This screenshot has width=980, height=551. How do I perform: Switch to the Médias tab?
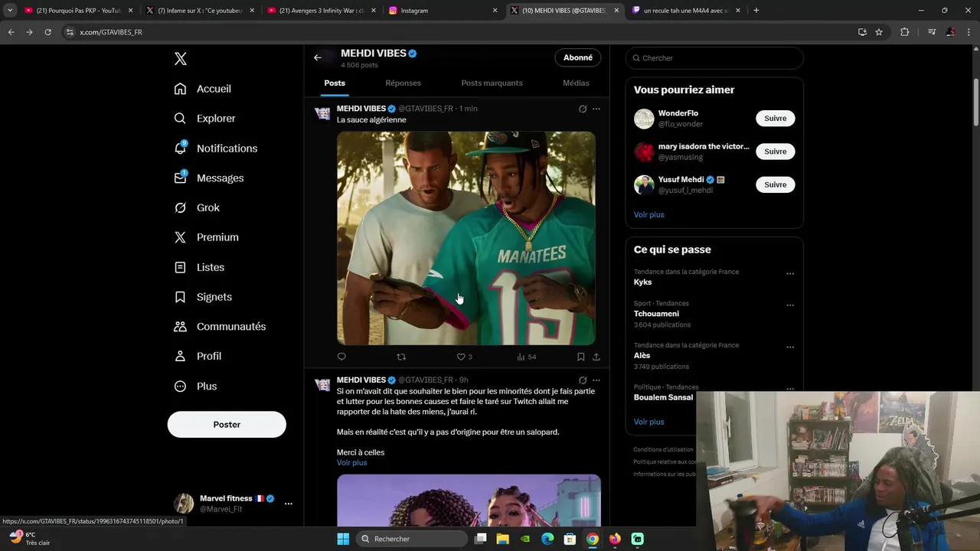point(576,83)
